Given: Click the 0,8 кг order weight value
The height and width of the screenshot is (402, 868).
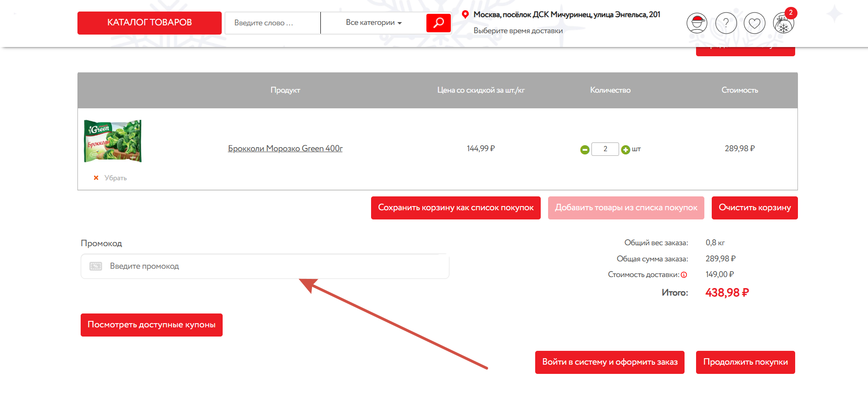Looking at the screenshot, I should (x=715, y=243).
